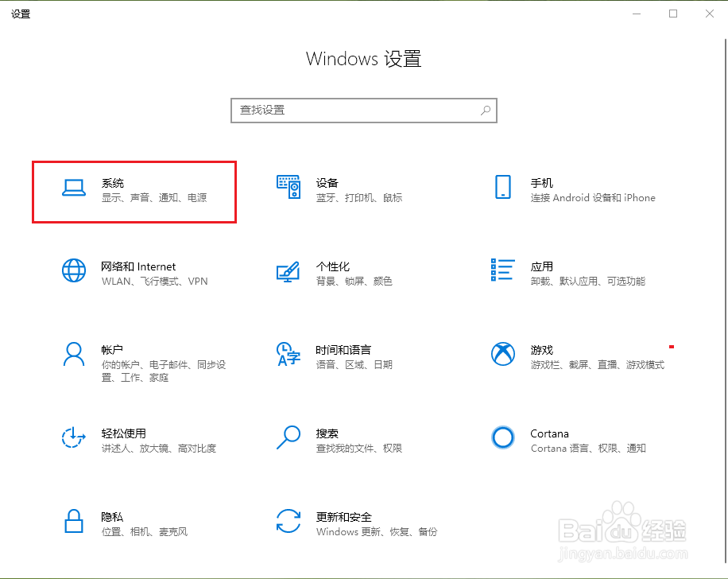Click the 搜索 title text
Image resolution: width=728 pixels, height=579 pixels.
(x=327, y=433)
